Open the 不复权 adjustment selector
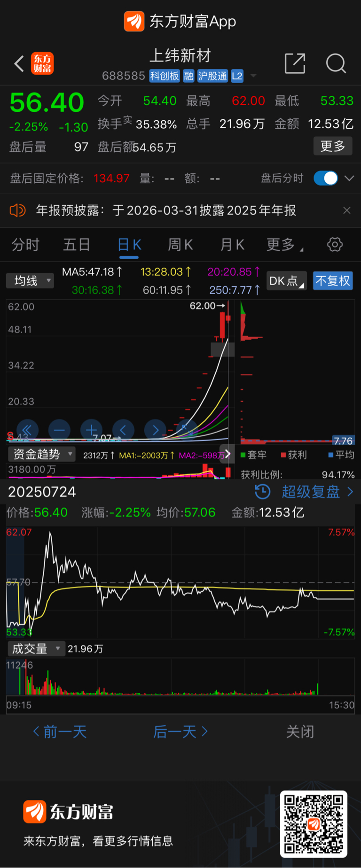This screenshot has height=868, width=361. point(333,281)
